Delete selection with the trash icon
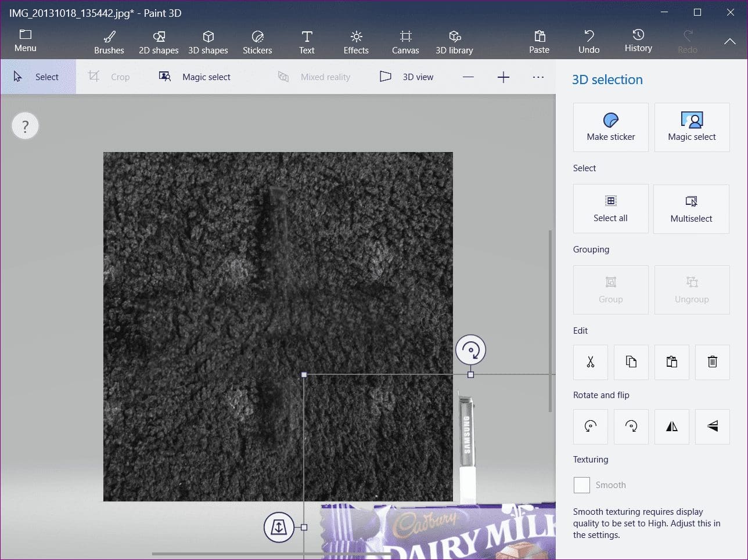Image resolution: width=748 pixels, height=560 pixels. point(713,362)
